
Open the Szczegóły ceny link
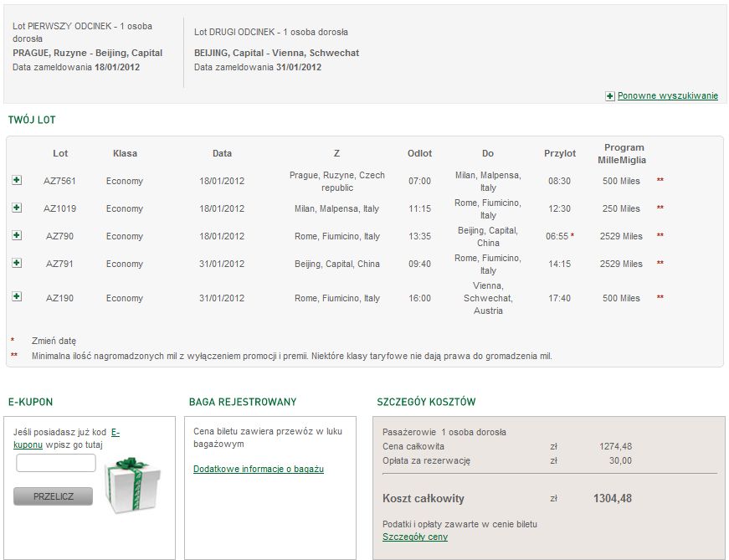(414, 537)
